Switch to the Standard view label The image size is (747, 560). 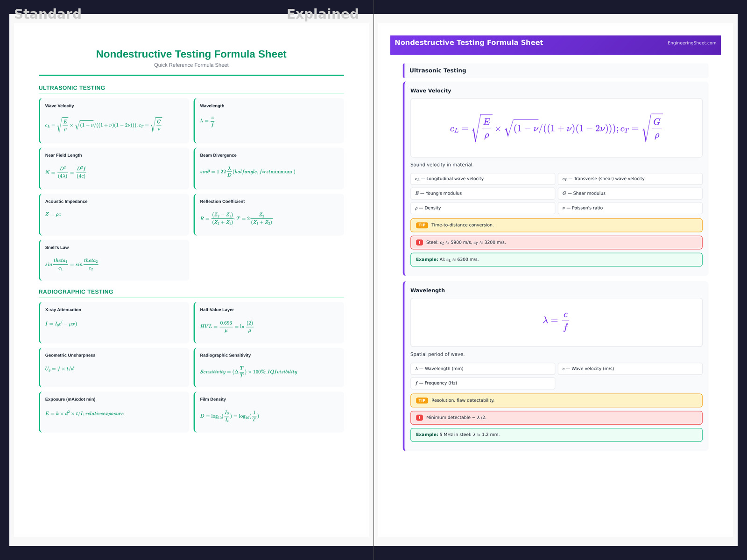coord(48,14)
